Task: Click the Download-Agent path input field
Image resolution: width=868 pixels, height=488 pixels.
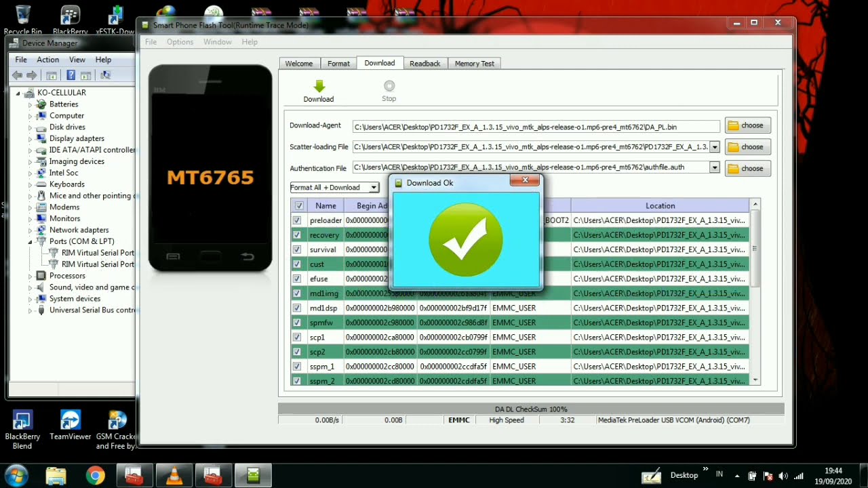Action: [x=536, y=127]
